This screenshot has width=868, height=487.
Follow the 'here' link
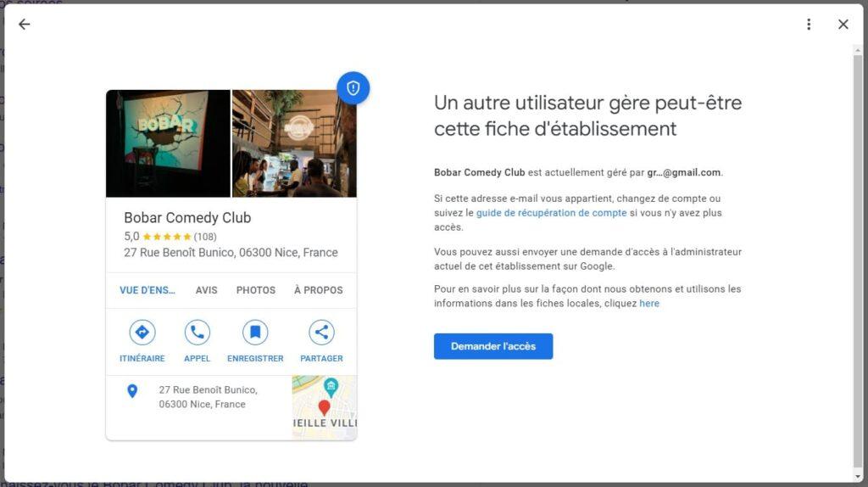[x=649, y=303]
